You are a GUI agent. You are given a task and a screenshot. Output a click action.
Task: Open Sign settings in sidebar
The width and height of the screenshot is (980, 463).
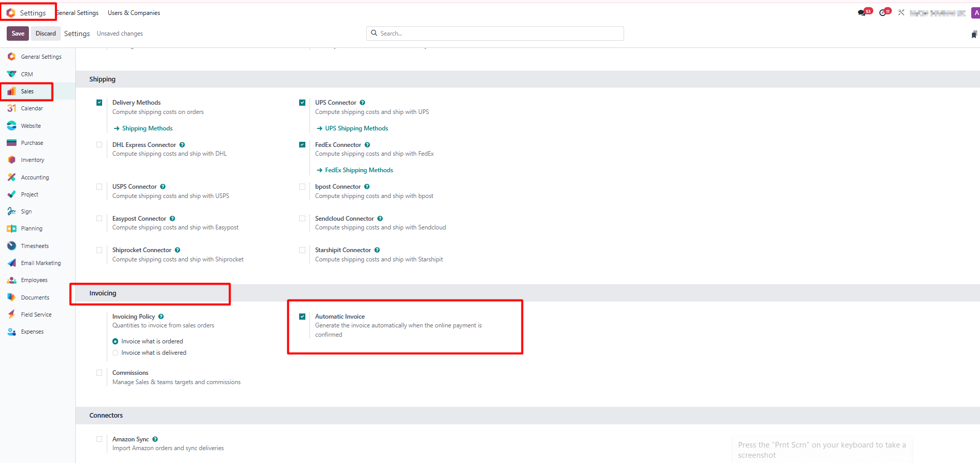tap(38, 211)
